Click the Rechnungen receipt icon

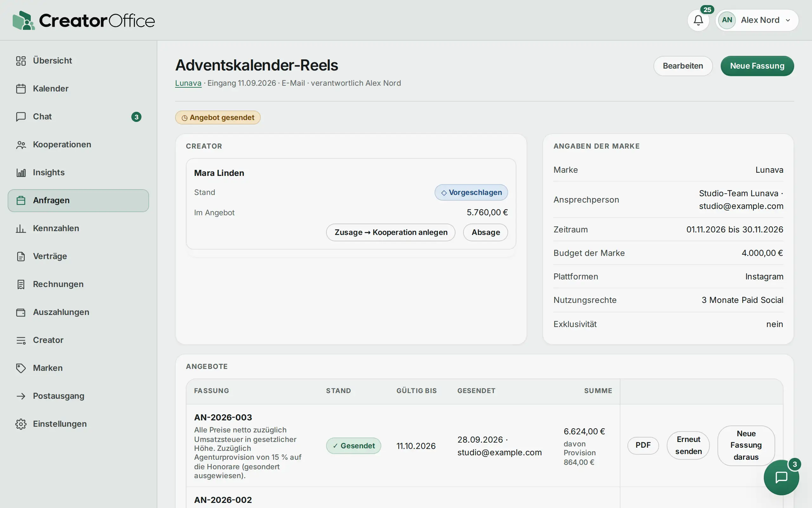[21, 284]
